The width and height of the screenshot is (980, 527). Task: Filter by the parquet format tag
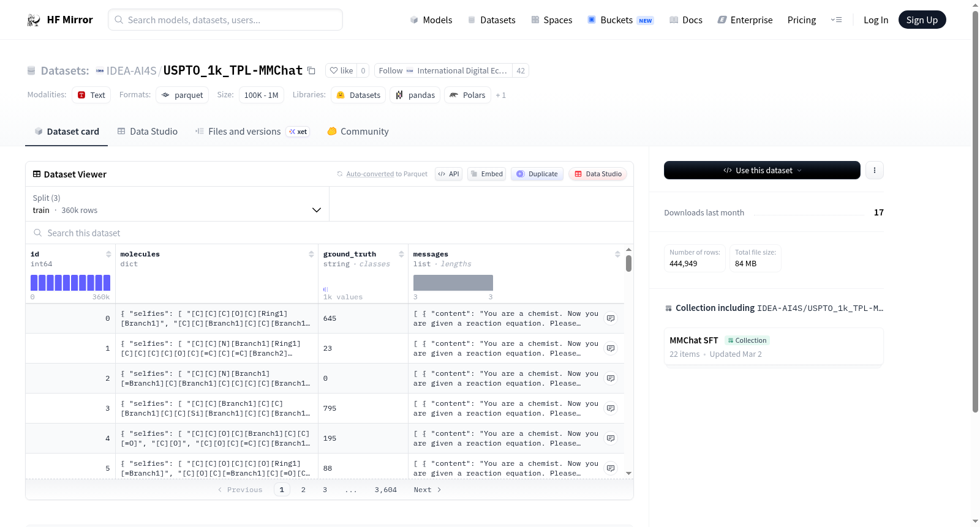click(183, 95)
